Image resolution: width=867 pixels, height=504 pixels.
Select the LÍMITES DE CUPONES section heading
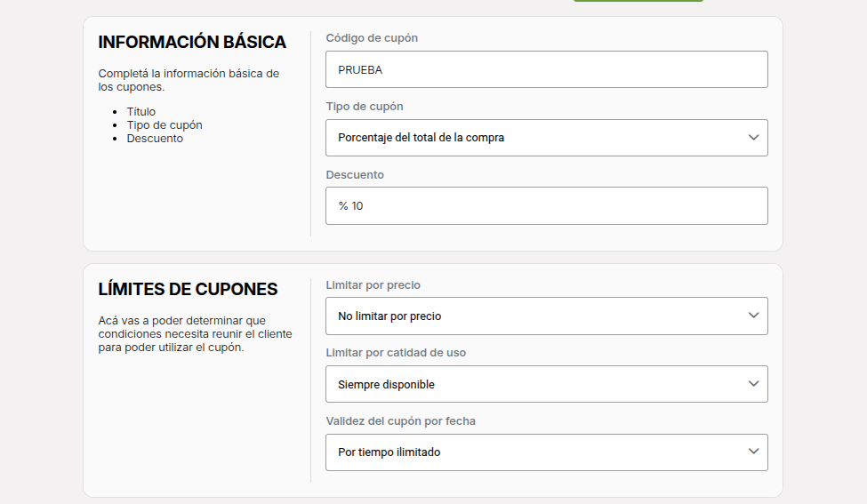188,289
